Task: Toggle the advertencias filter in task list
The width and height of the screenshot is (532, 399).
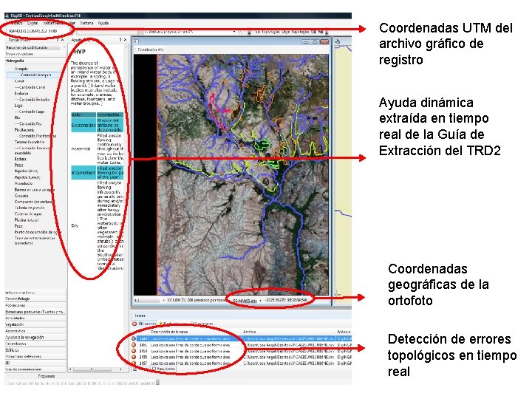Action: [x=174, y=324]
